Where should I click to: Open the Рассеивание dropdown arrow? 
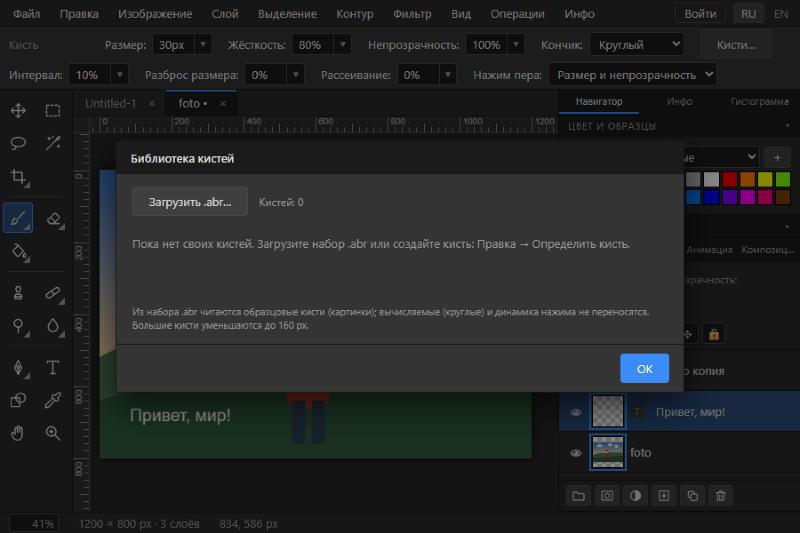[447, 74]
